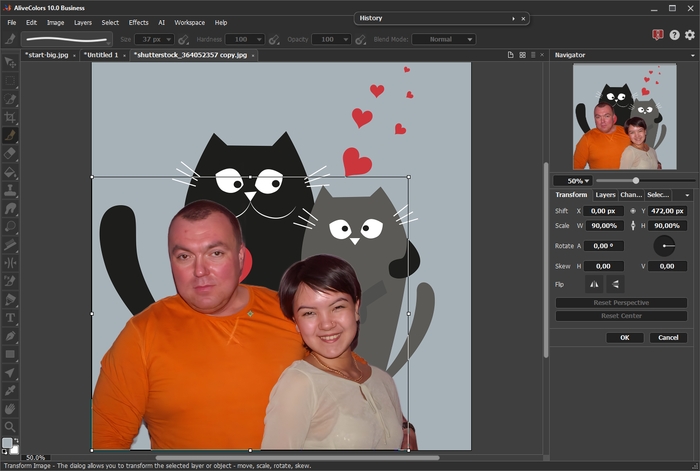Switch to the Layers panel tab
The width and height of the screenshot is (700, 471).
(605, 195)
